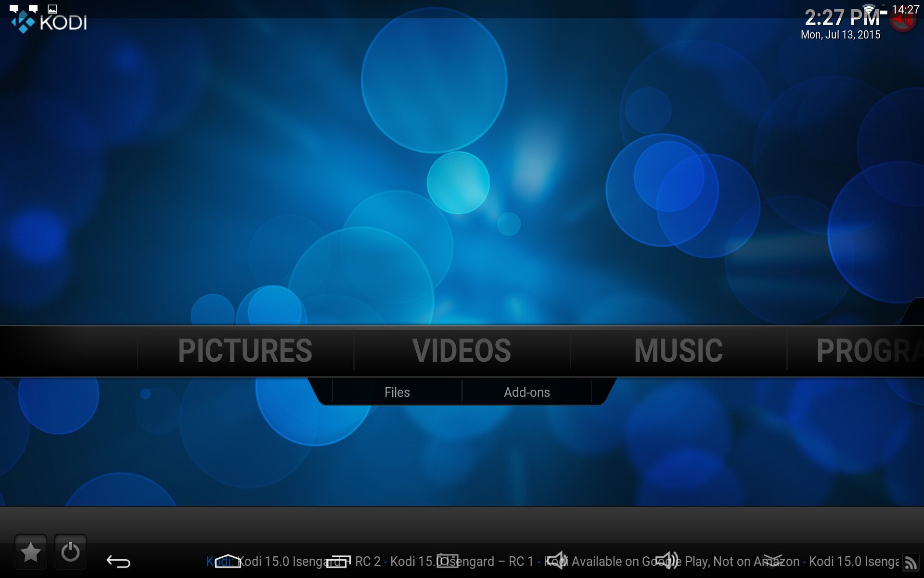Open Android recent apps icon
The height and width of the screenshot is (578, 924).
(338, 562)
